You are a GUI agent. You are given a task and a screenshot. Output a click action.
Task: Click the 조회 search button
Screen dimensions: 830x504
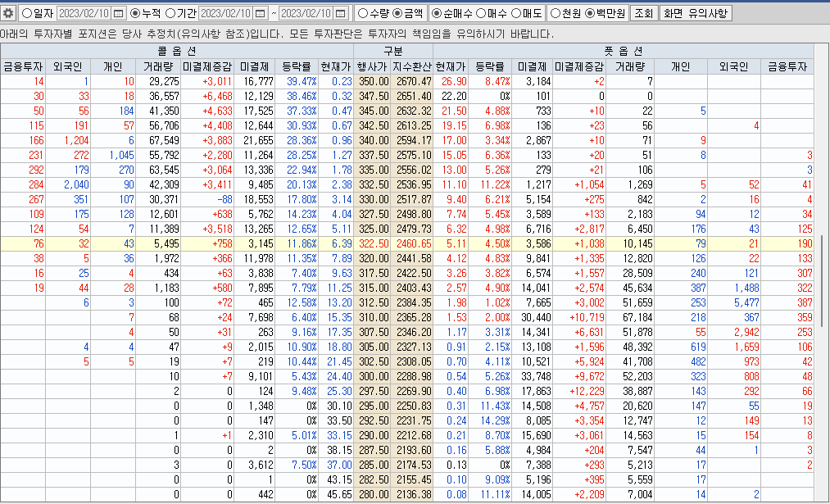click(644, 13)
